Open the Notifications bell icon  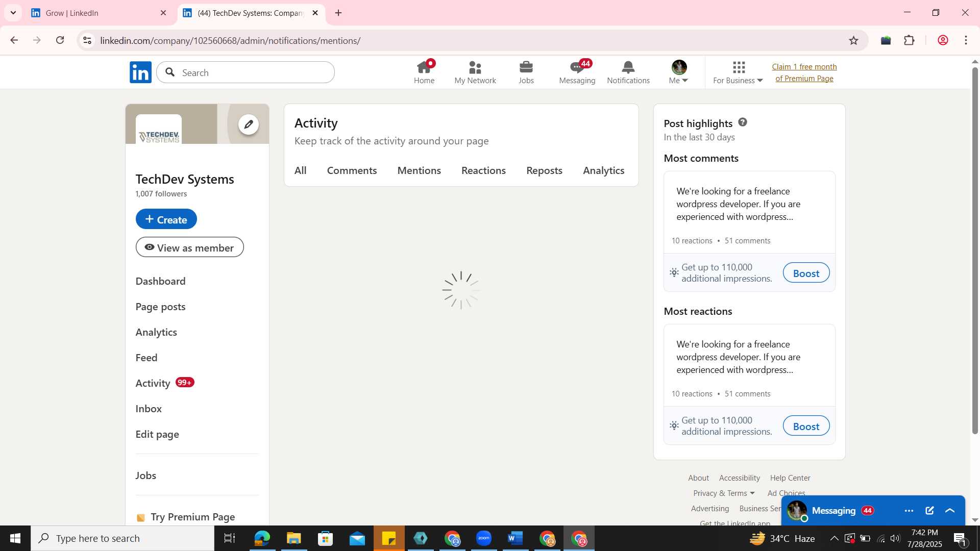pos(628,72)
